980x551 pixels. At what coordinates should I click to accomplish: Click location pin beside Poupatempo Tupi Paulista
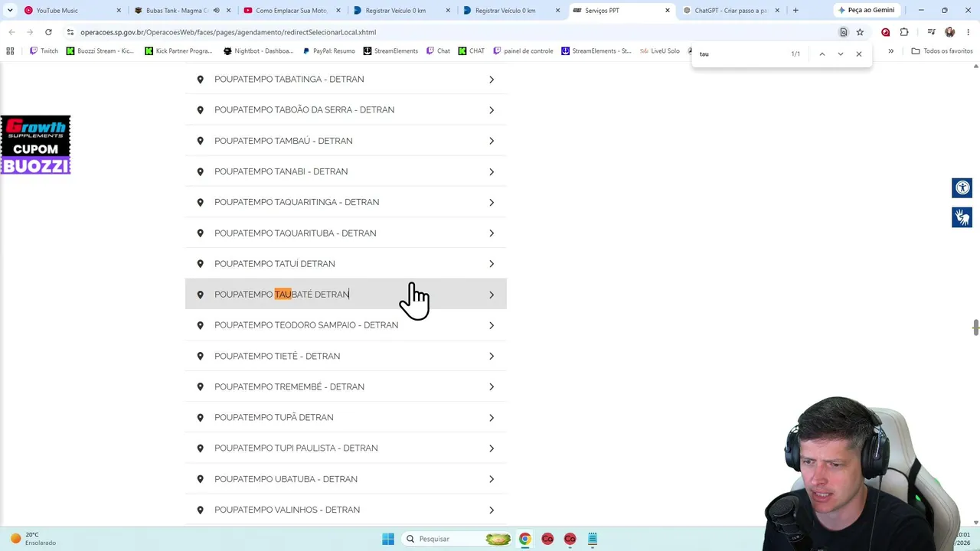click(201, 448)
